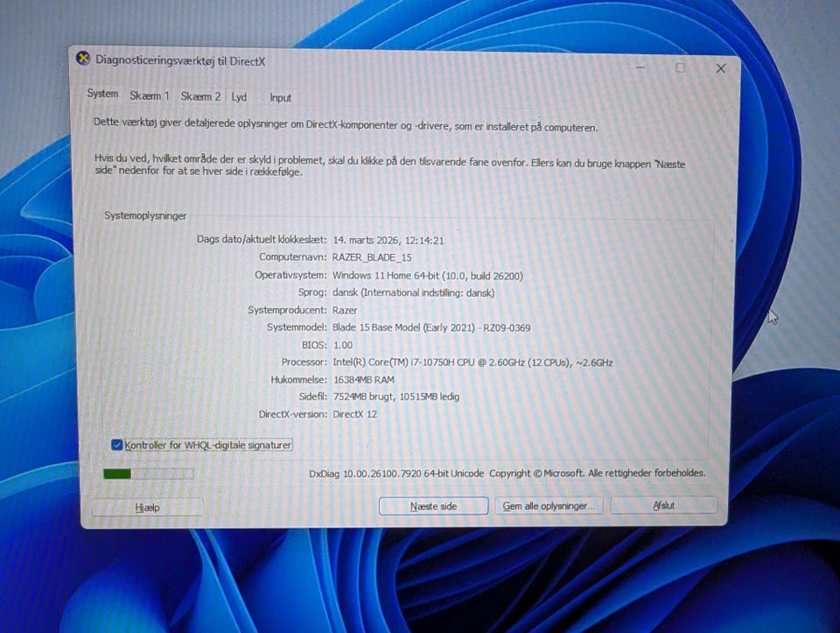840x633 pixels.
Task: Click the Hjælp button
Action: coord(147,507)
